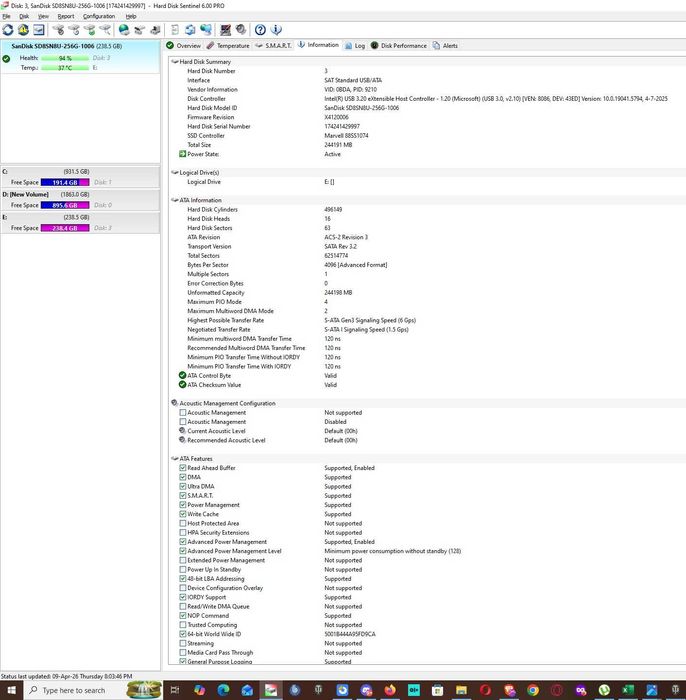
Task: Open Help with the question mark icon
Action: 260,30
